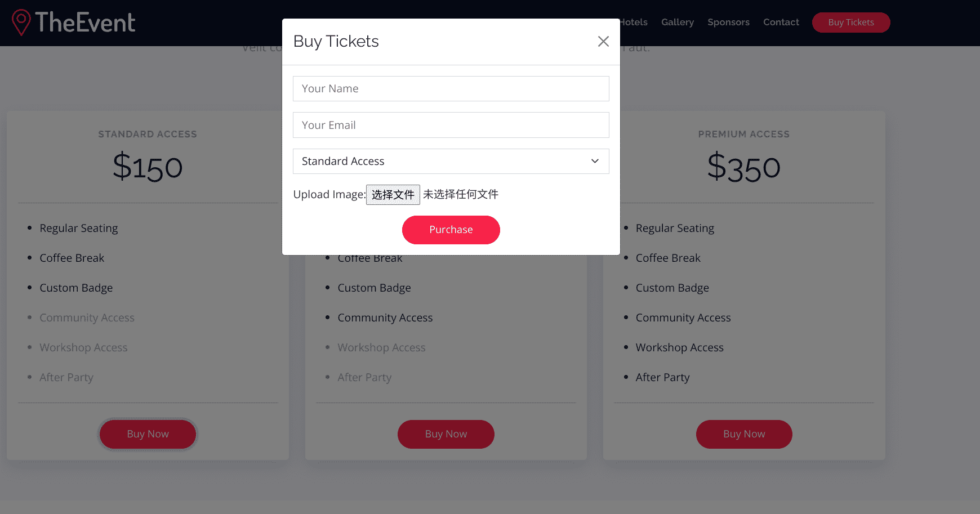This screenshot has width=980, height=514.
Task: Focus the Your Email input
Action: [451, 125]
